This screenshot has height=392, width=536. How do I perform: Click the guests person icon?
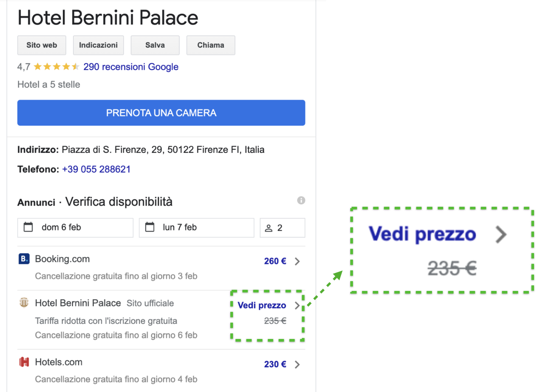(x=269, y=228)
